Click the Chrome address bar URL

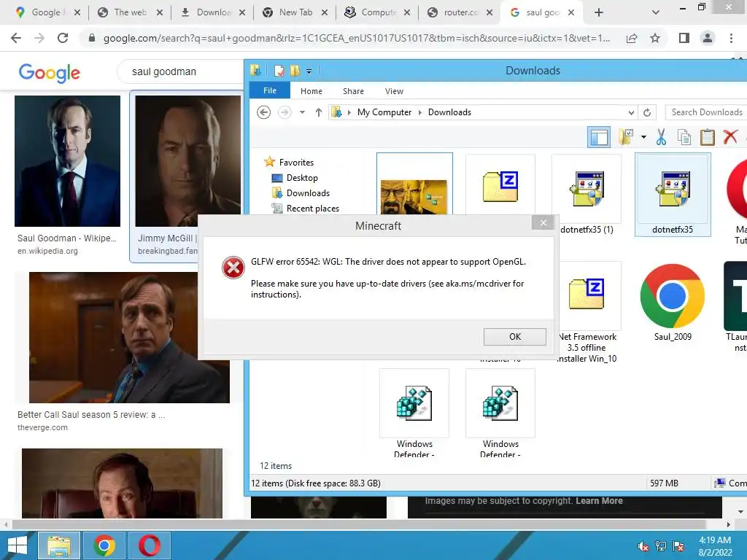coord(356,39)
